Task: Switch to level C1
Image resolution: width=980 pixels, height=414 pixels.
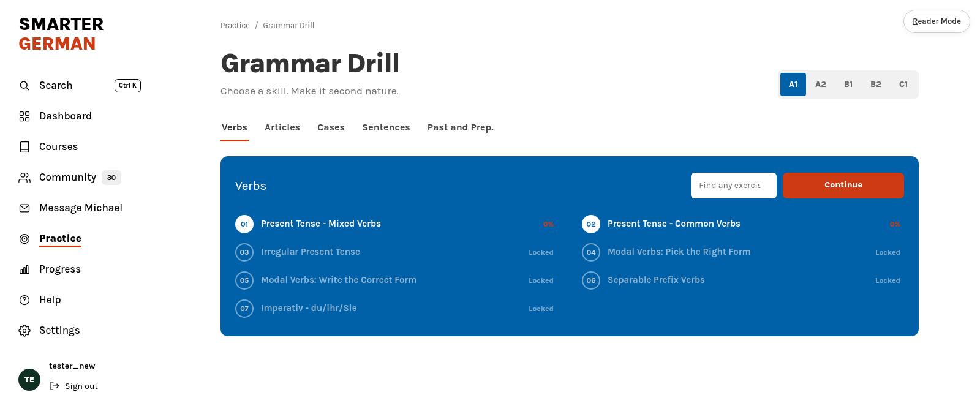Action: click(903, 85)
